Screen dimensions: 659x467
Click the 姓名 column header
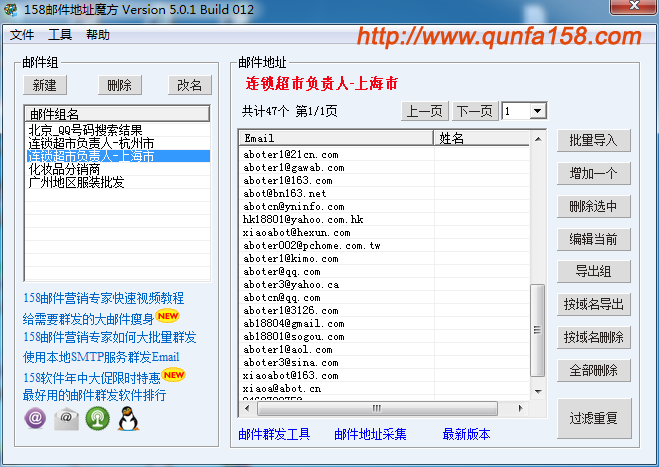coord(482,138)
